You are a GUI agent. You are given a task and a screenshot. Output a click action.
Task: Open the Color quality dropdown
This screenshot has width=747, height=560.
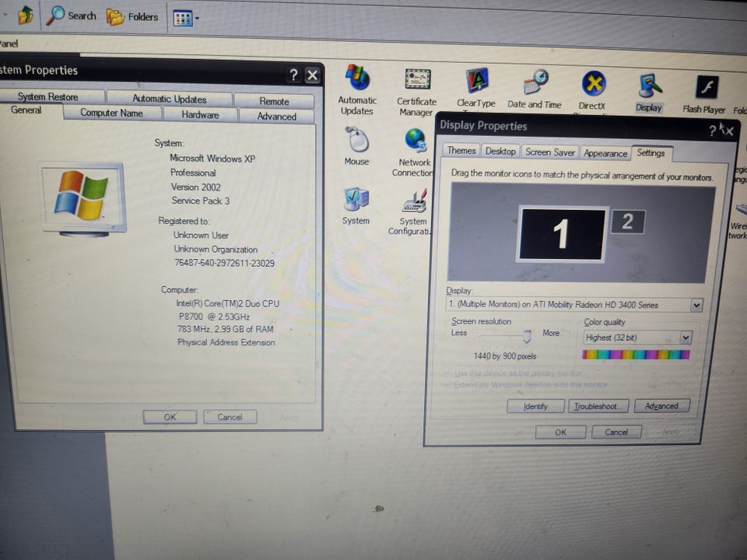(x=685, y=338)
